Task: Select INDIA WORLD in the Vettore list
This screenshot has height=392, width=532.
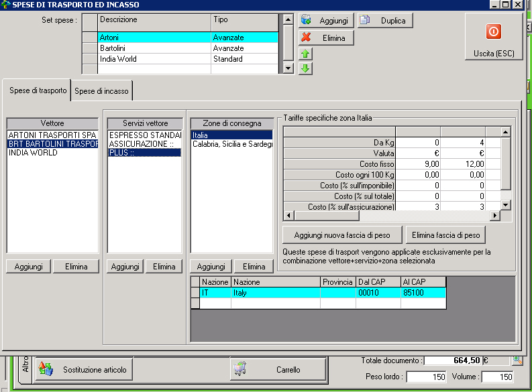Action: pos(34,153)
